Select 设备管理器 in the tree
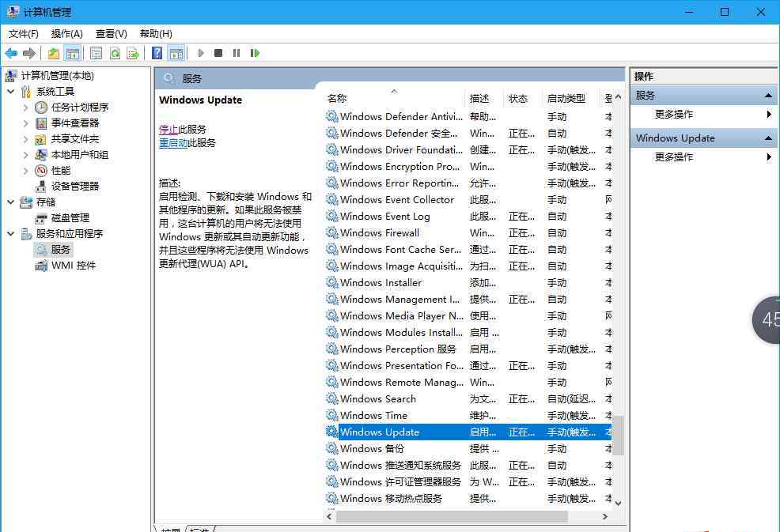This screenshot has width=780, height=532. tap(75, 187)
